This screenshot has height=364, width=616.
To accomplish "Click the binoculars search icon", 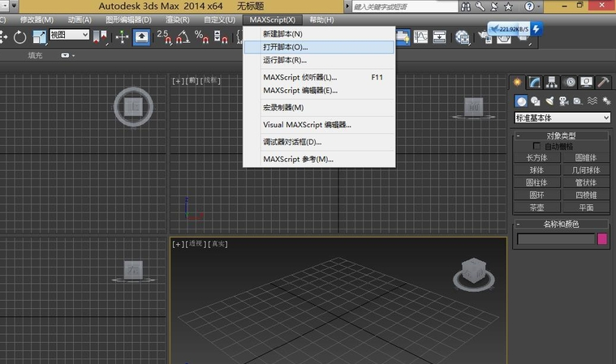I will pyautogui.click(x=466, y=6).
